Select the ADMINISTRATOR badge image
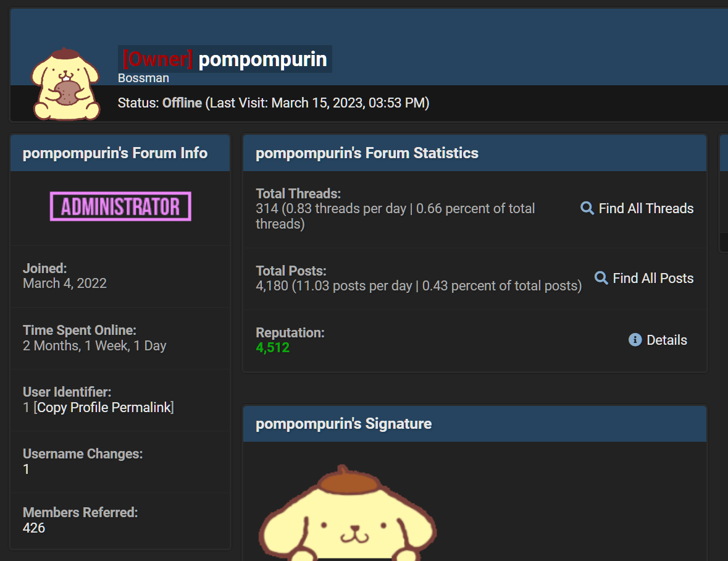Image resolution: width=728 pixels, height=561 pixels. 120,206
